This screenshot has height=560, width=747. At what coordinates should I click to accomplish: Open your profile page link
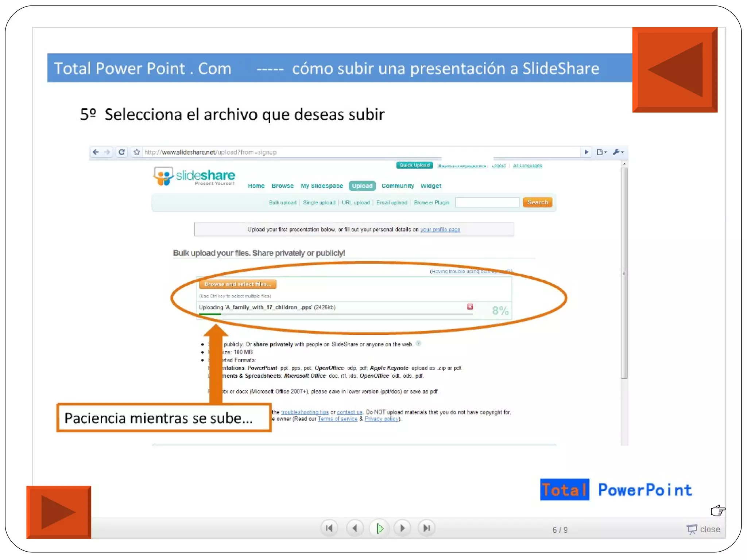click(440, 230)
